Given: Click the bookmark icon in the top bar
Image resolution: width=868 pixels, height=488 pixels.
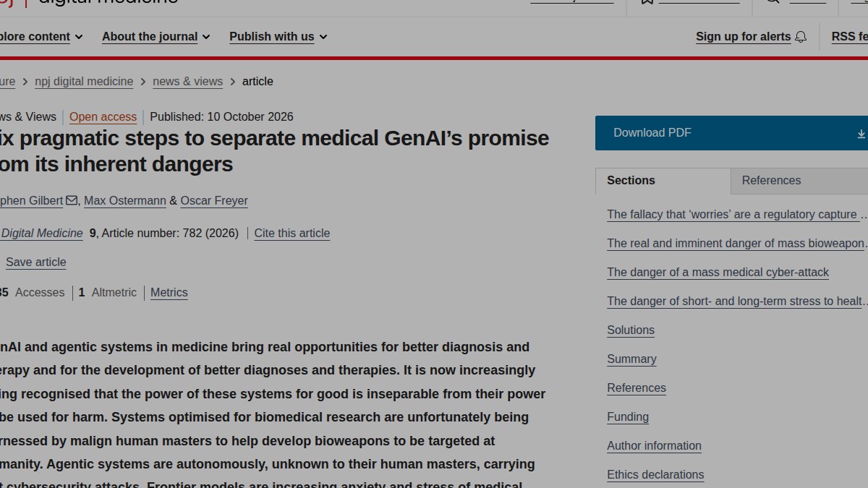Looking at the screenshot, I should tap(647, 2).
